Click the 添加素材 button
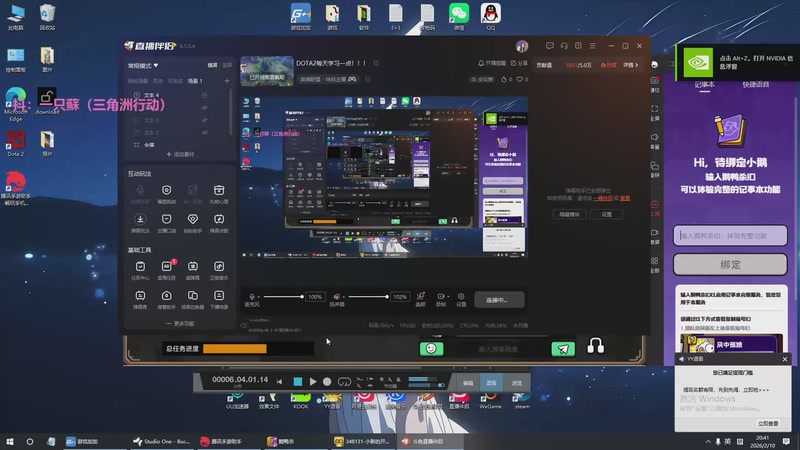This screenshot has width=800, height=450. coord(180,154)
